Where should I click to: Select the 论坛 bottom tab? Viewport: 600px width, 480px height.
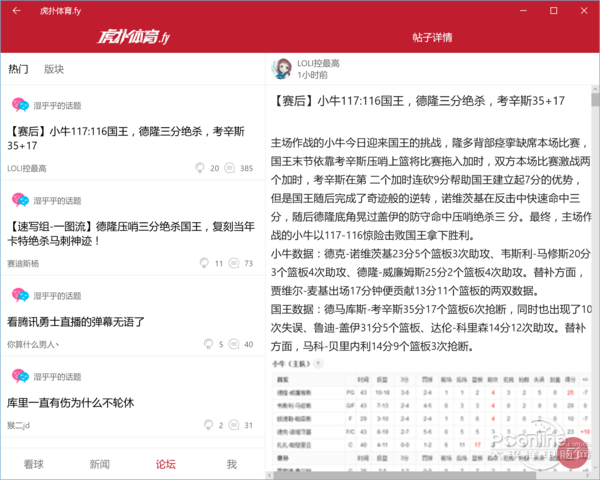pos(165,464)
